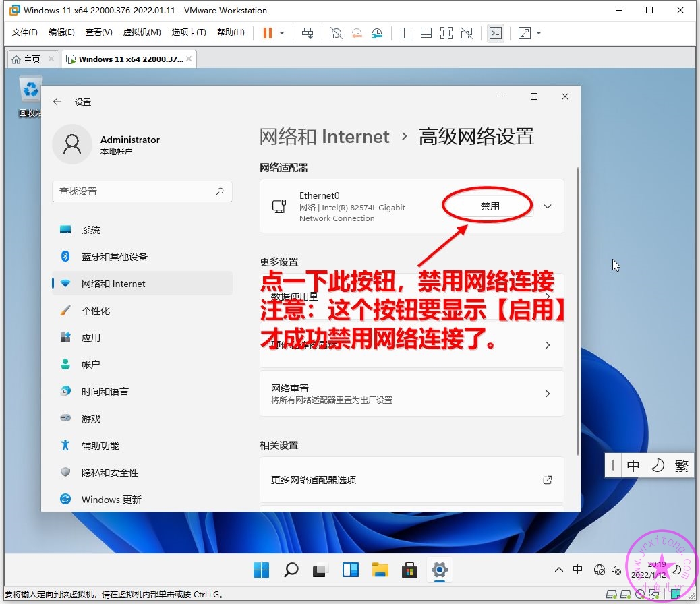Show hidden tray icons chevron
The image size is (700, 604).
(559, 570)
